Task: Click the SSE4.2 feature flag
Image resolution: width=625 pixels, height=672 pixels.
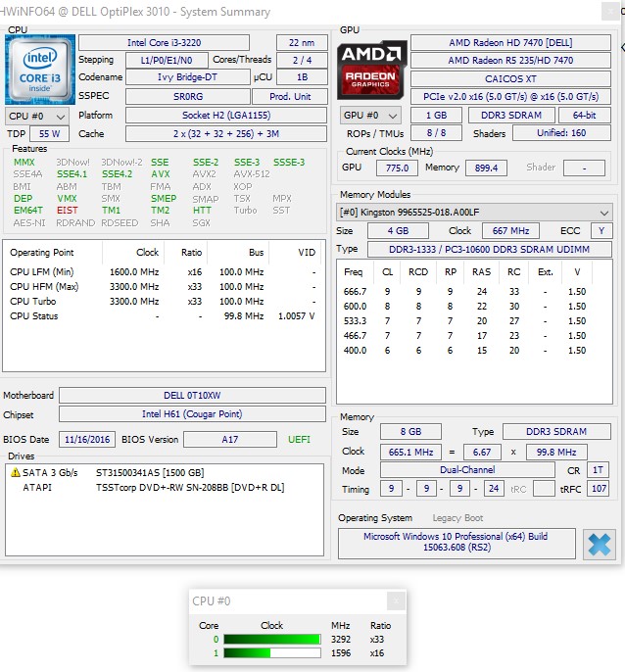Action: tap(117, 174)
